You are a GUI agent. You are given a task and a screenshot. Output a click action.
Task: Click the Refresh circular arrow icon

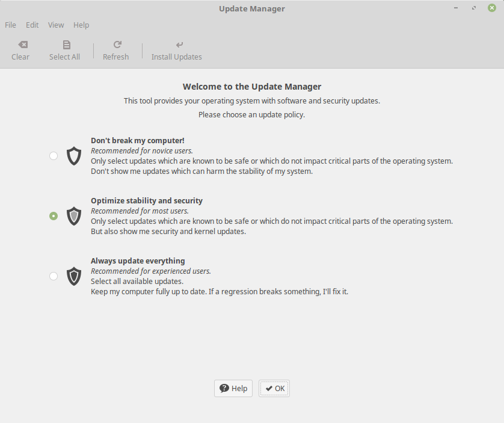click(117, 45)
